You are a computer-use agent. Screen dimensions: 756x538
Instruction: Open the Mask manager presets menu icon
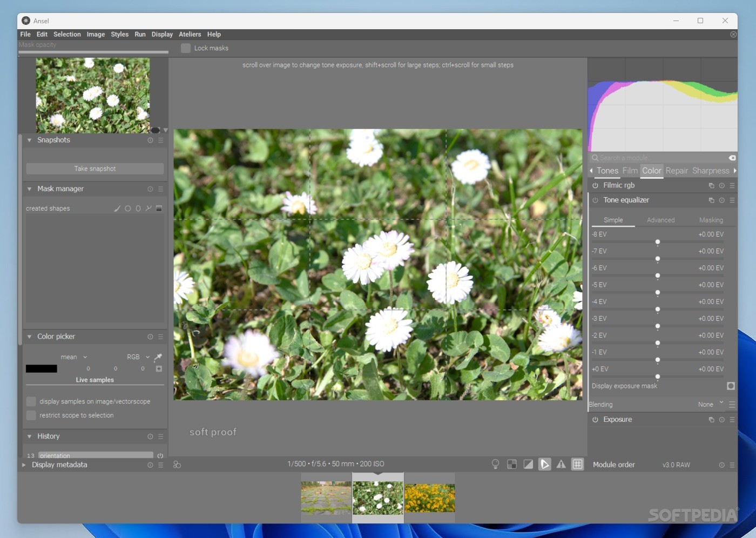pos(160,189)
